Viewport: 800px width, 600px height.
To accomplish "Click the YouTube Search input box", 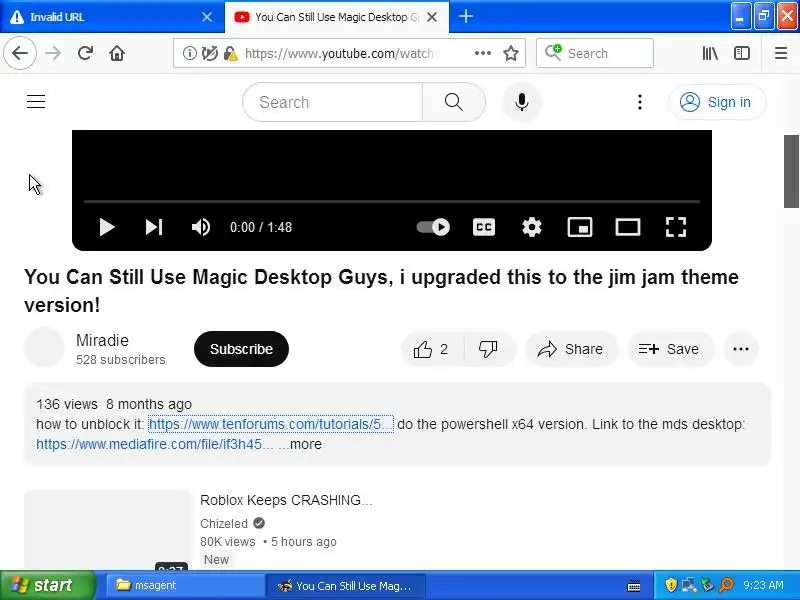I will 333,102.
